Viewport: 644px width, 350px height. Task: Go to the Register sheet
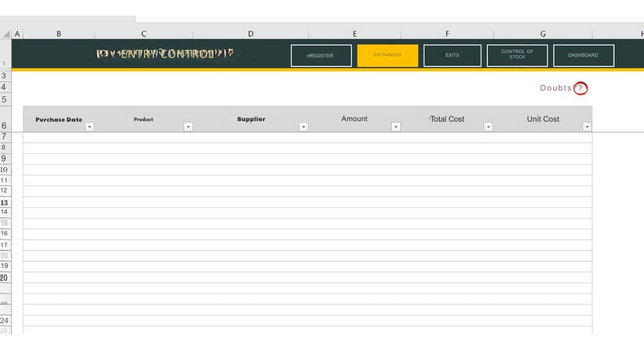point(321,55)
